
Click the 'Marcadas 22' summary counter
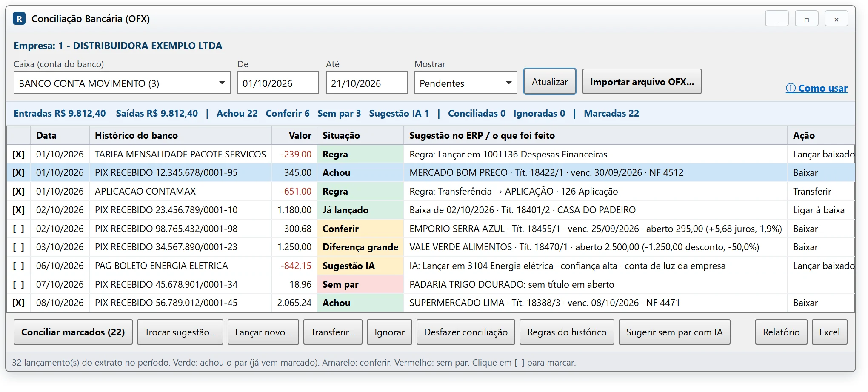pyautogui.click(x=611, y=113)
